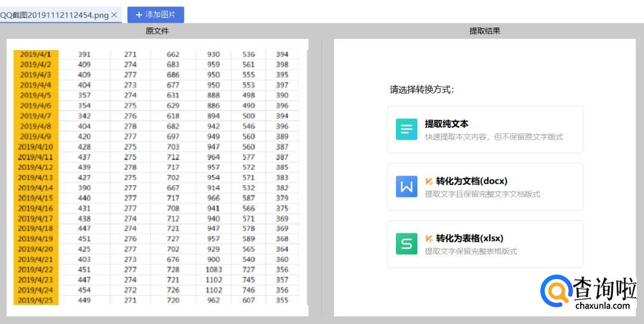This screenshot has height=324, width=644.
Task: Click date cell 2019/4/15
Action: (x=36, y=198)
